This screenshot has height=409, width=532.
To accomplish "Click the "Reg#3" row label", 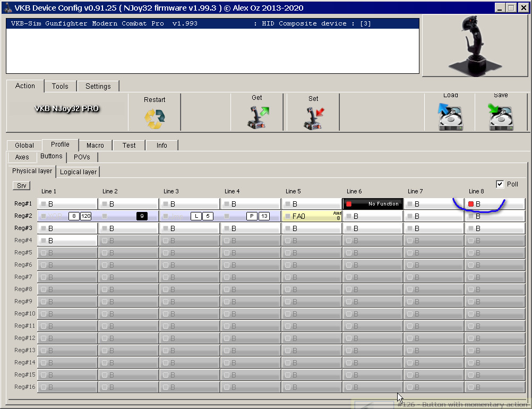I will pos(23,228).
